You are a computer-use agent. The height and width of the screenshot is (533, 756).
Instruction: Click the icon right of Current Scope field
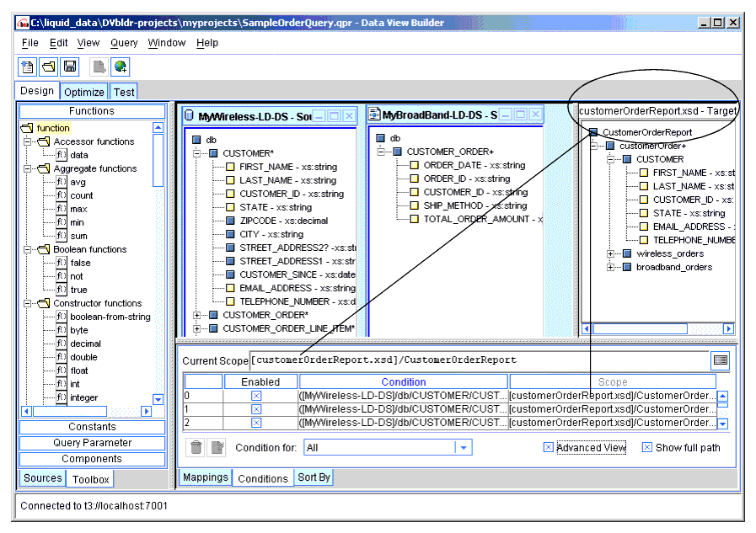721,360
